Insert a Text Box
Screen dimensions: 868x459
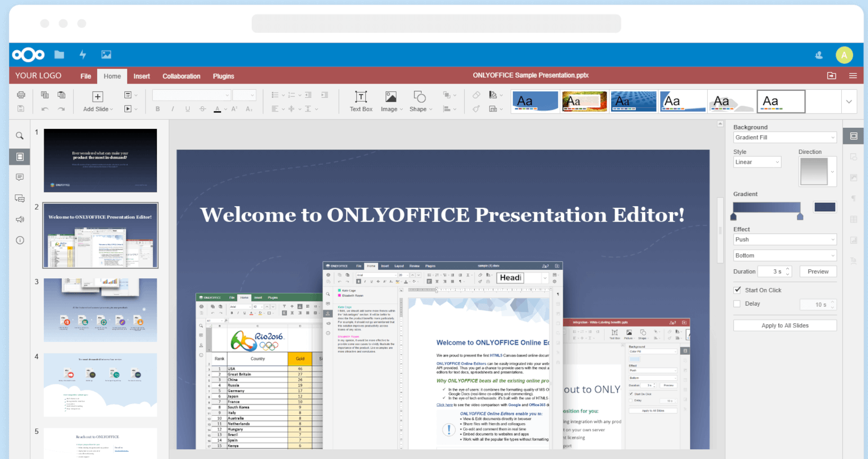click(x=361, y=101)
